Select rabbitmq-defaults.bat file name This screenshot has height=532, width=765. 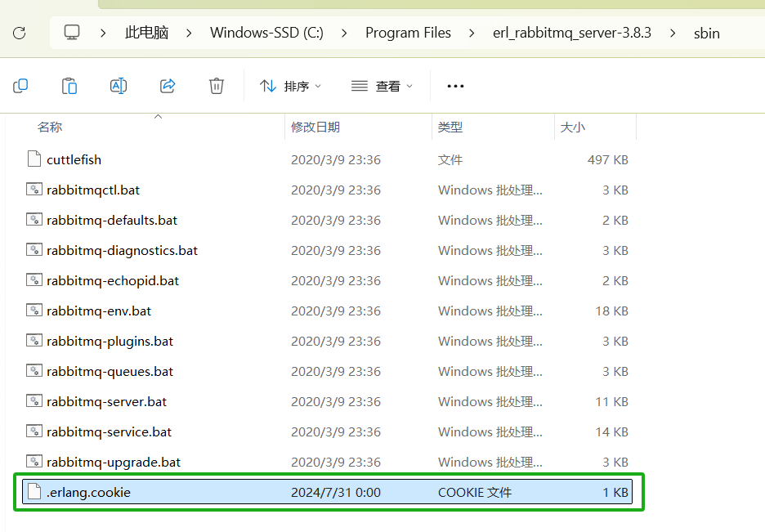pyautogui.click(x=112, y=221)
